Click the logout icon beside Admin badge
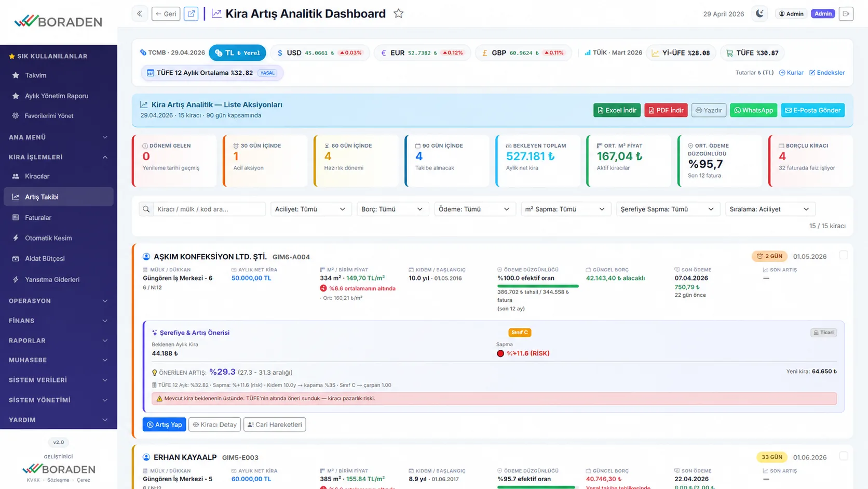 (x=846, y=14)
